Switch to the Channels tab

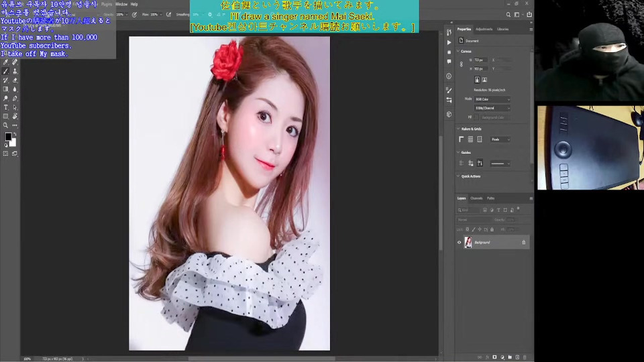(476, 198)
